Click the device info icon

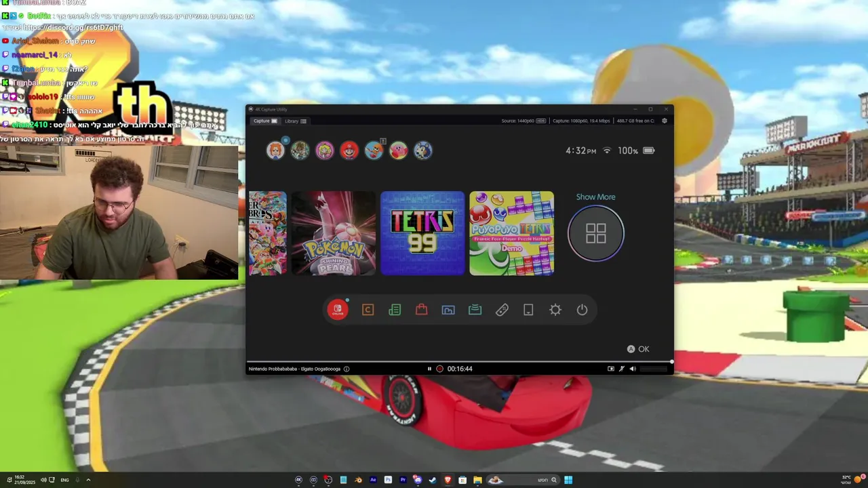[347, 369]
